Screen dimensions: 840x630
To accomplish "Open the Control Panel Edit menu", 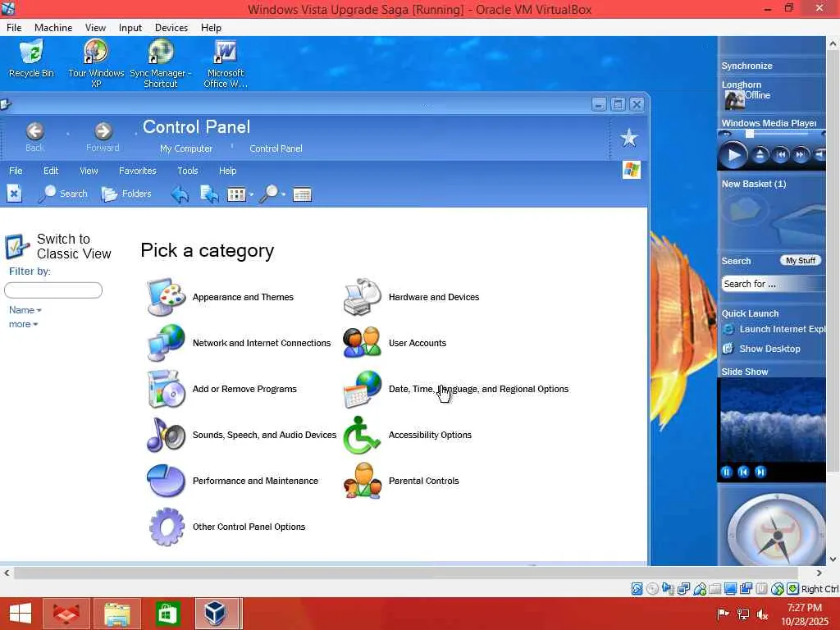I will [51, 171].
